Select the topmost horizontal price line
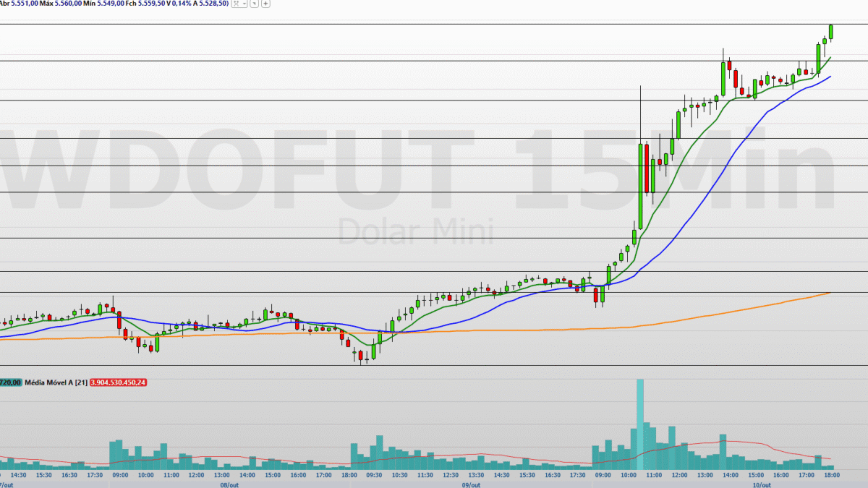Image resolution: width=868 pixels, height=488 pixels. tap(434, 25)
